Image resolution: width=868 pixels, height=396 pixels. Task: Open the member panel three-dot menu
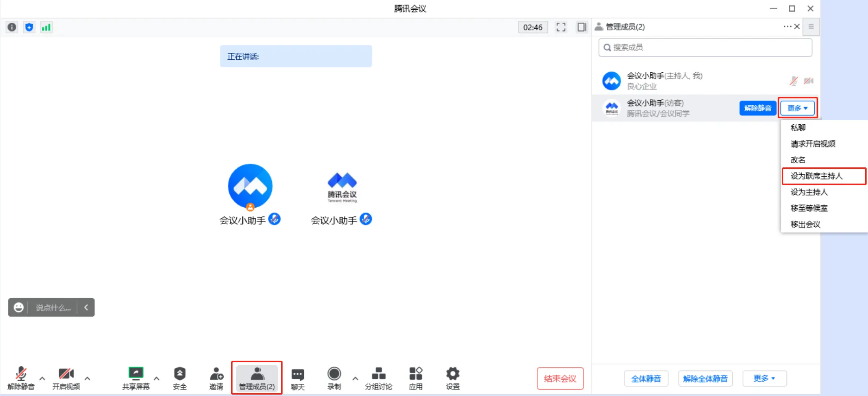coord(787,26)
